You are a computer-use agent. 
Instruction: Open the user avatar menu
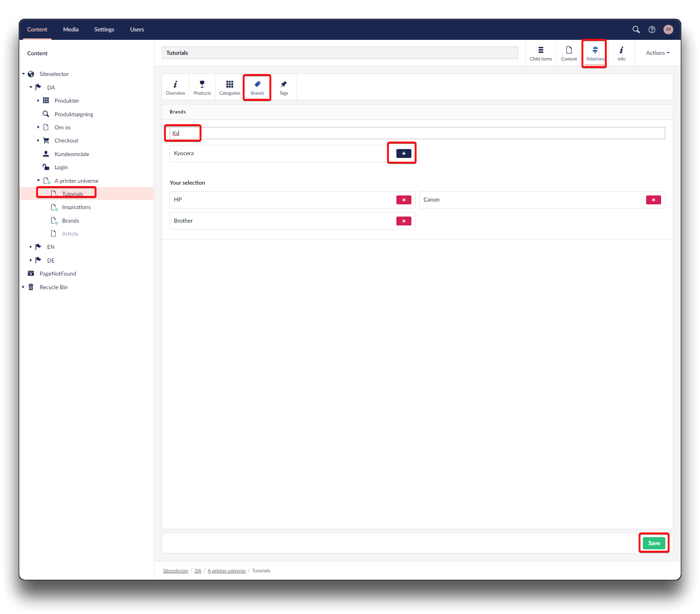[x=668, y=30]
